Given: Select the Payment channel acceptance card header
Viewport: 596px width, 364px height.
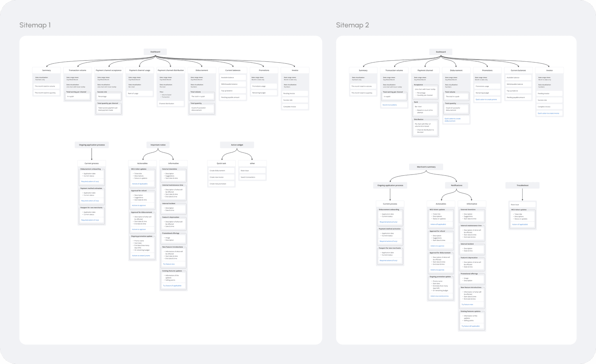Looking at the screenshot, I should [x=109, y=70].
